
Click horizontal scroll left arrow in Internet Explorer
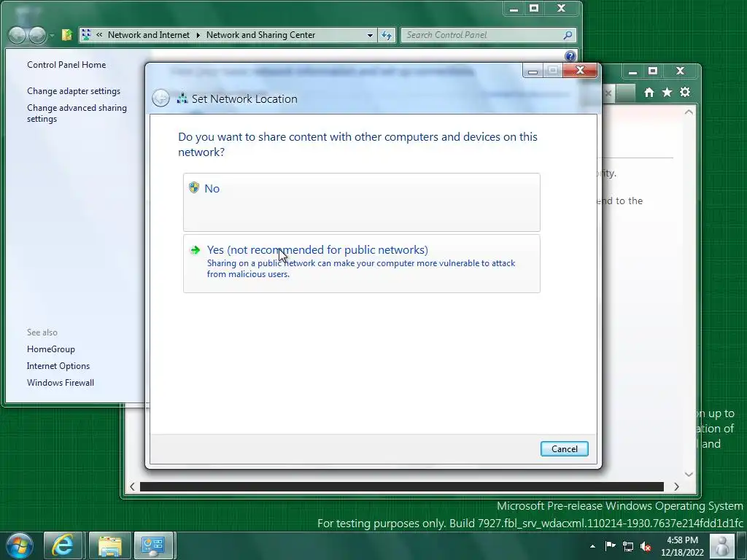click(132, 486)
